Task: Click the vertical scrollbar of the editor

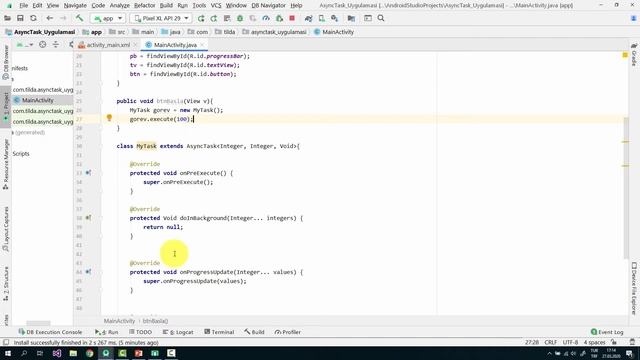Action: 627,188
